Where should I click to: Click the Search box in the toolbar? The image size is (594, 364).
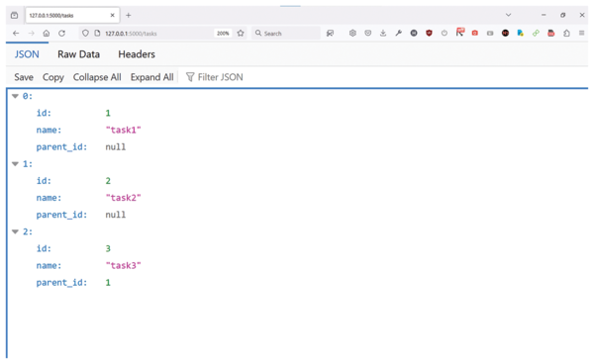pos(286,34)
